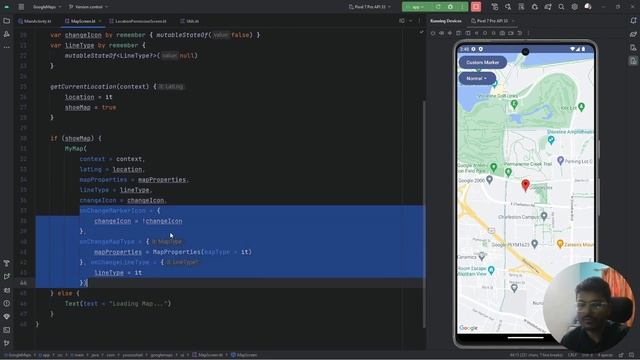Screen dimensions: 640x360
Task: Show more tool windows ellipsis
Action: point(7,47)
